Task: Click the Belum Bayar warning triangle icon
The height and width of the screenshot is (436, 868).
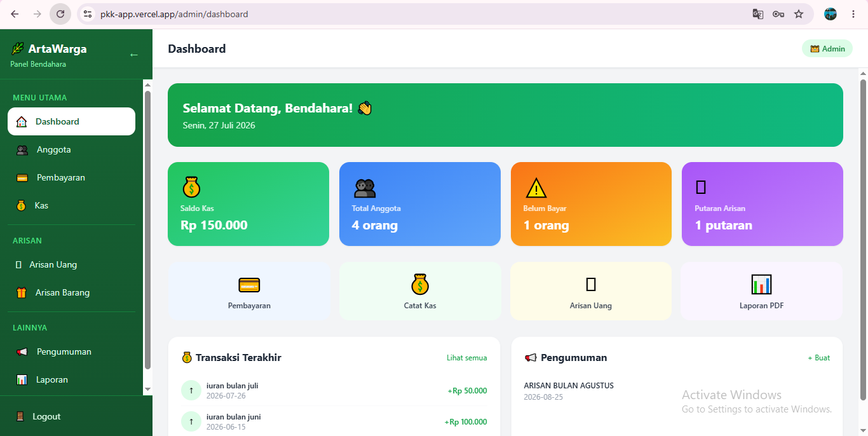Action: [536, 187]
